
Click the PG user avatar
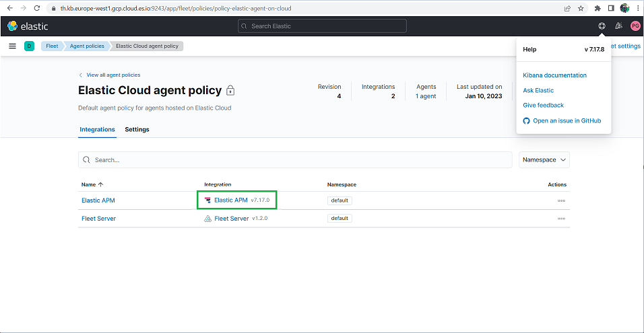pyautogui.click(x=635, y=26)
